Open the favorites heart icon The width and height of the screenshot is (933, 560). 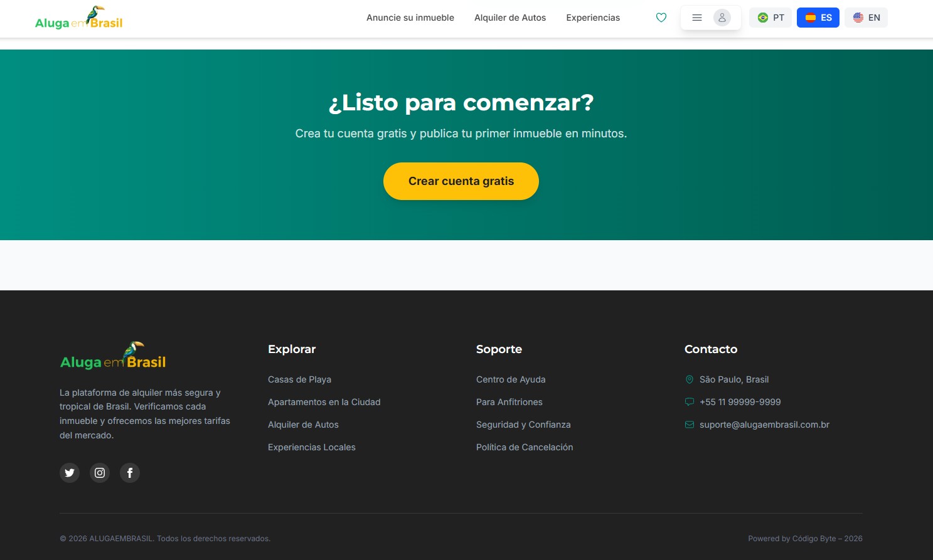point(661,18)
